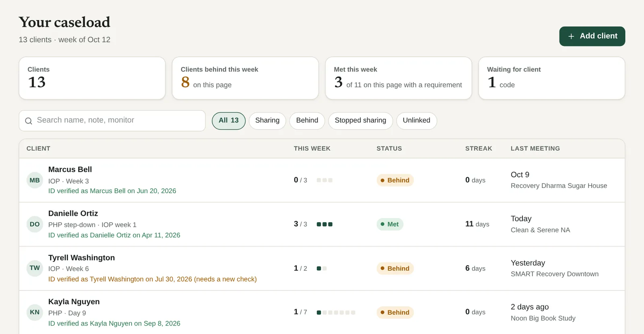
Task: Open the Clients behind this week card
Action: coord(246,78)
